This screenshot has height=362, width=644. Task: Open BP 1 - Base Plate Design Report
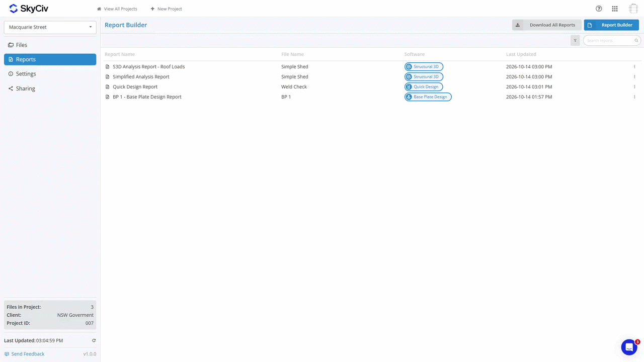147,97
